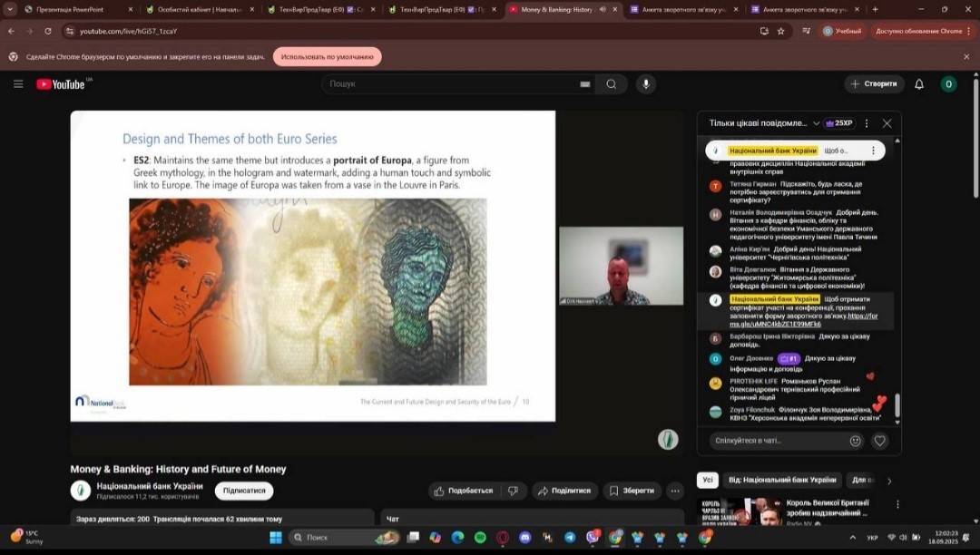Click the voice search microphone icon
The height and width of the screenshot is (555, 980).
[x=646, y=84]
